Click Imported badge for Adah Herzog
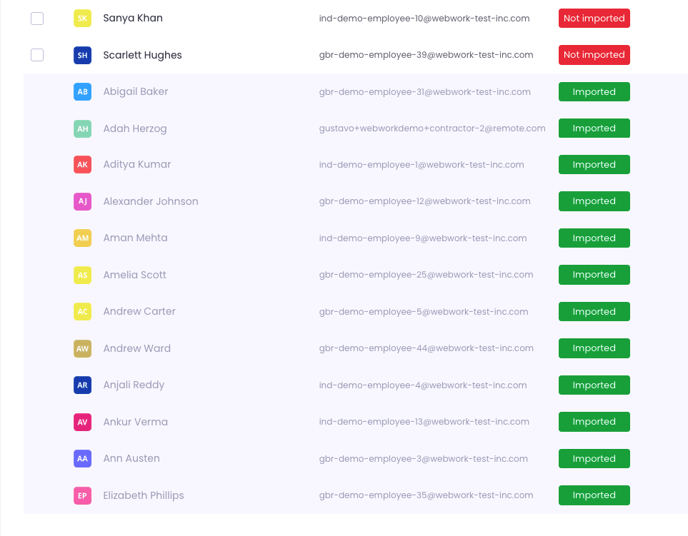This screenshot has height=536, width=688. [x=594, y=128]
